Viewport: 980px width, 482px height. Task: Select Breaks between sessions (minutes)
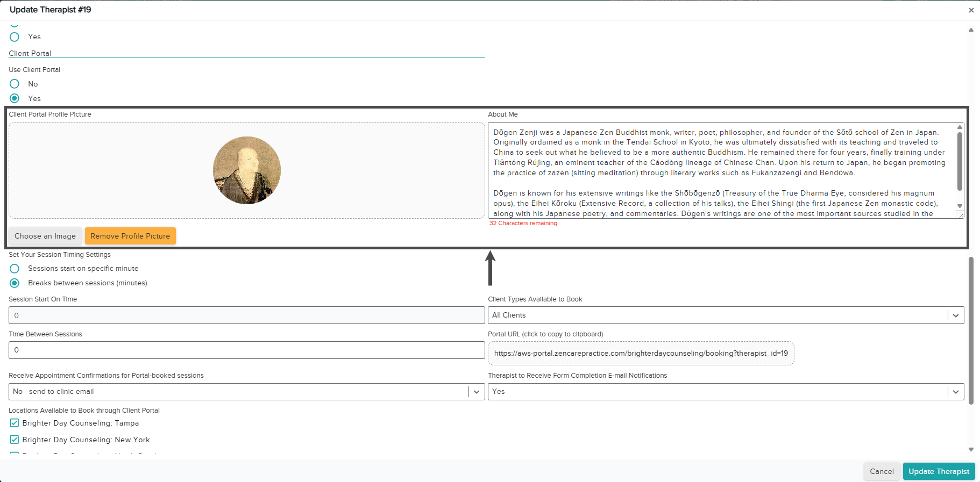15,283
